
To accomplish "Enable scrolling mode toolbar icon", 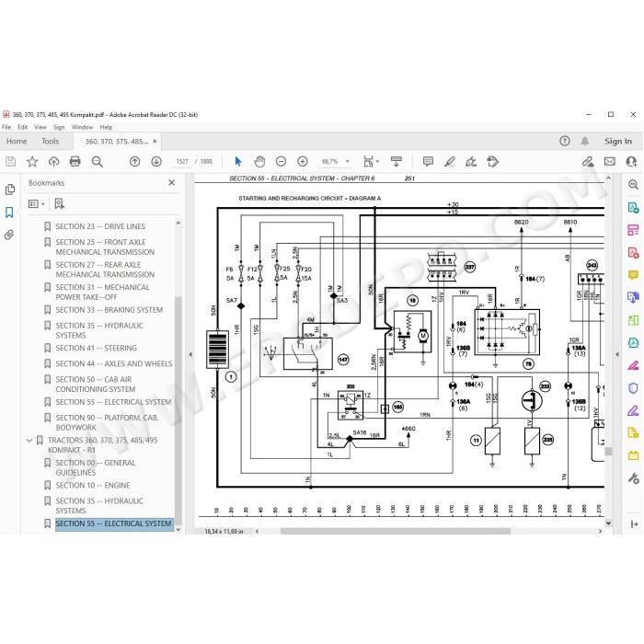I will tap(397, 161).
